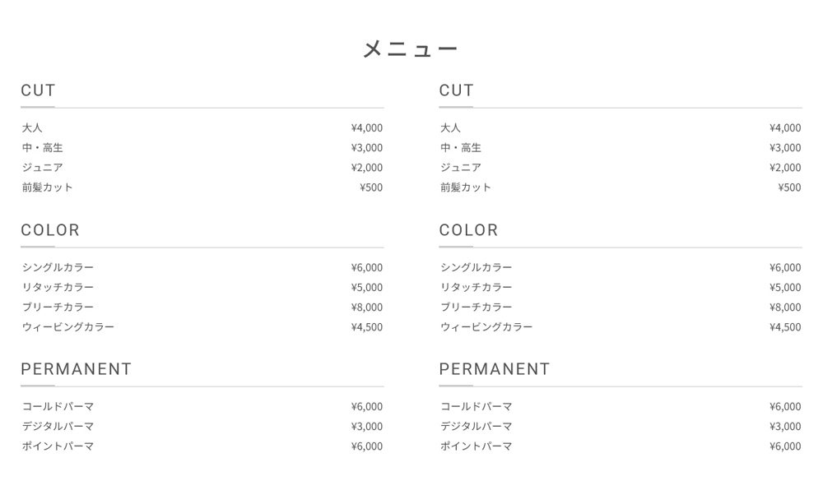Click the left column PERMANENT heading
The image size is (823, 504).
[x=76, y=368]
